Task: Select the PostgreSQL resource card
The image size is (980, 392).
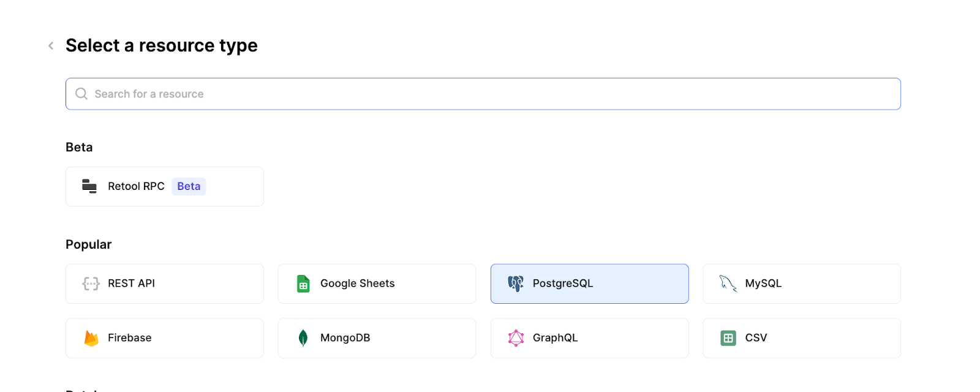Action: pyautogui.click(x=589, y=284)
